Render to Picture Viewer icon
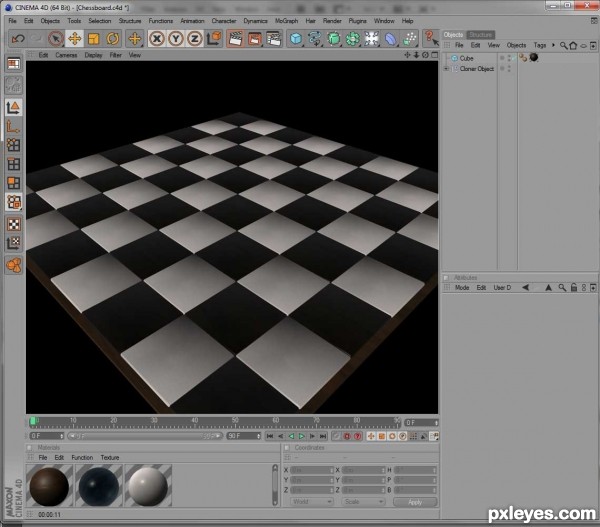Image resolution: width=600 pixels, height=527 pixels. [255, 39]
